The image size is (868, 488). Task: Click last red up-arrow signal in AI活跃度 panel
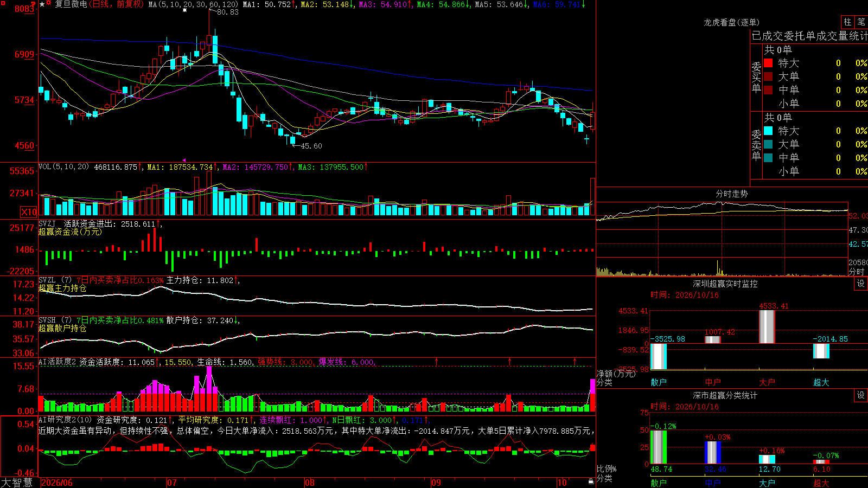tap(575, 361)
